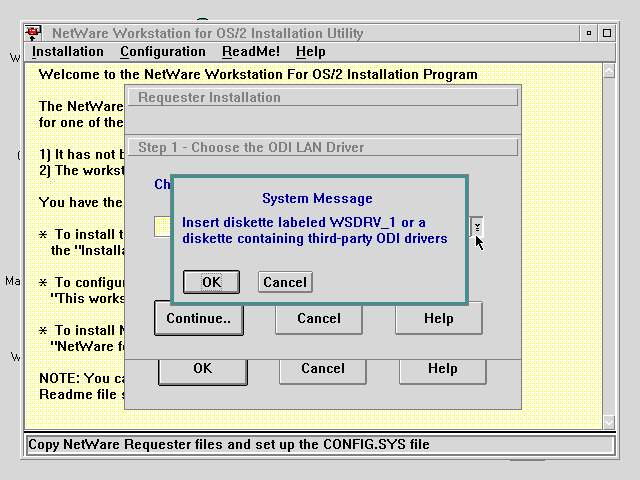Click Cancel in Requester Installation dialog

point(323,372)
